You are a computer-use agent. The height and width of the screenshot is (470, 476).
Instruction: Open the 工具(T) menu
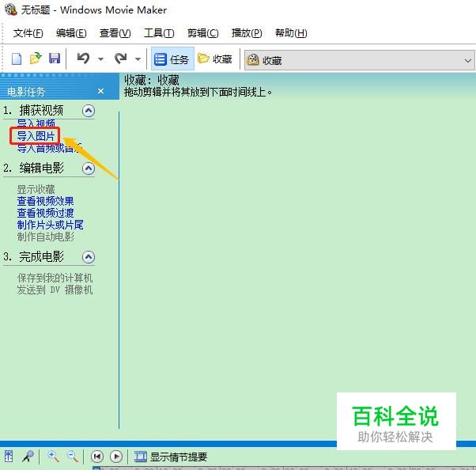click(159, 32)
